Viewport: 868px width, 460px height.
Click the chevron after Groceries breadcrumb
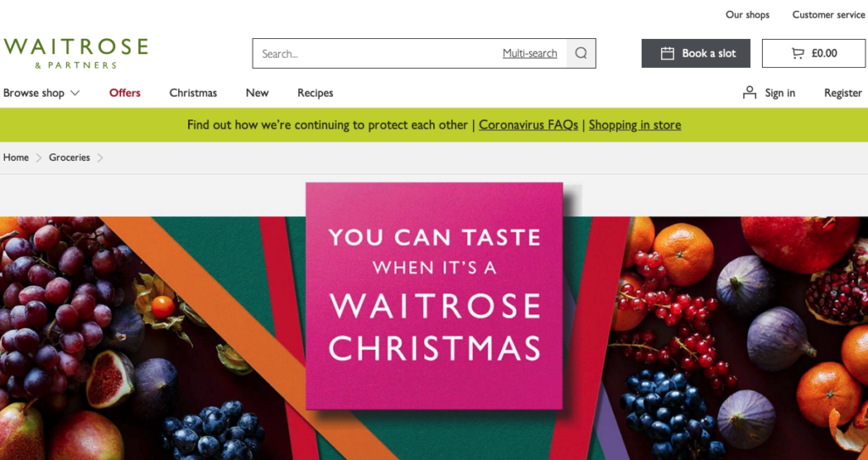click(100, 158)
